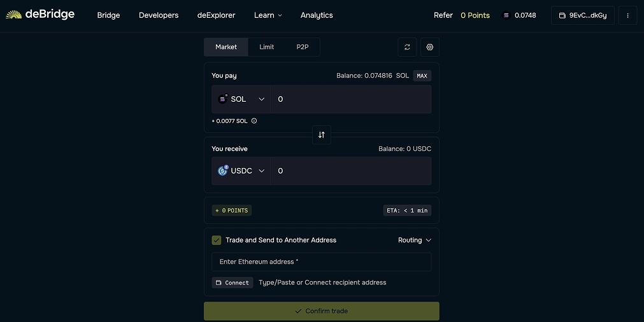Viewport: 644px width, 322px height.
Task: Open the SOL token selector dropdown
Action: [x=241, y=99]
